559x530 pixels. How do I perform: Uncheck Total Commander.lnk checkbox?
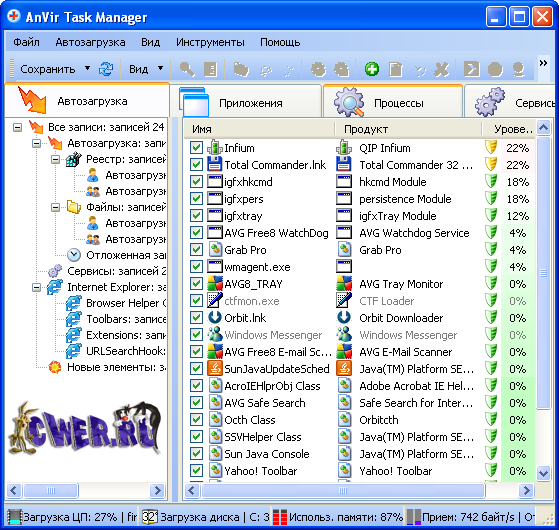[x=196, y=165]
